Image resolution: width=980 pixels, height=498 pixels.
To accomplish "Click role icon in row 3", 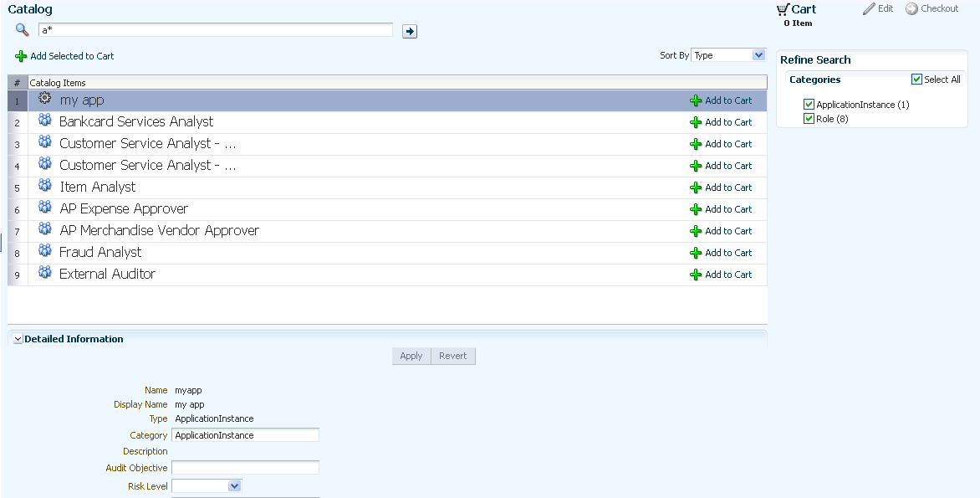I will pyautogui.click(x=44, y=141).
